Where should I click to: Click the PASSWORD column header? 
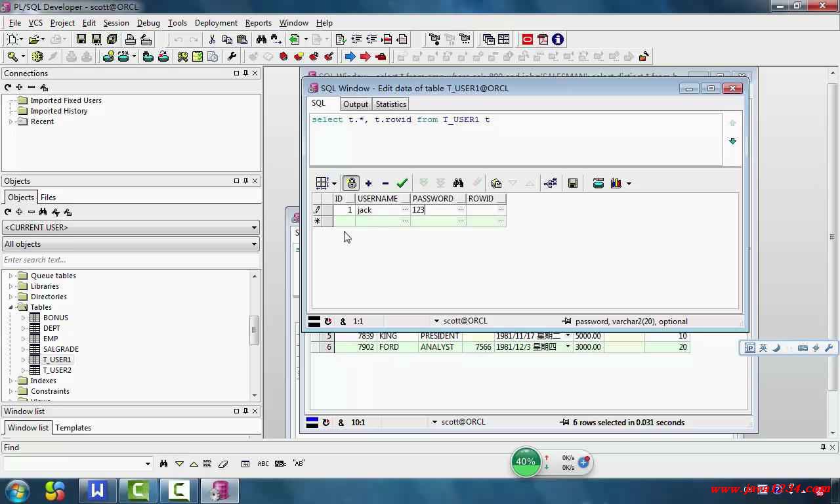(438, 198)
